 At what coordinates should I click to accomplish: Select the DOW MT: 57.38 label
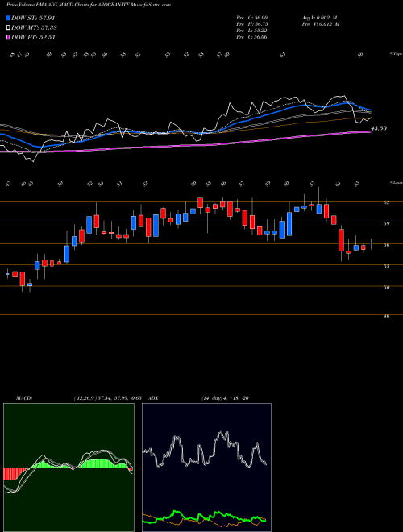click(34, 28)
